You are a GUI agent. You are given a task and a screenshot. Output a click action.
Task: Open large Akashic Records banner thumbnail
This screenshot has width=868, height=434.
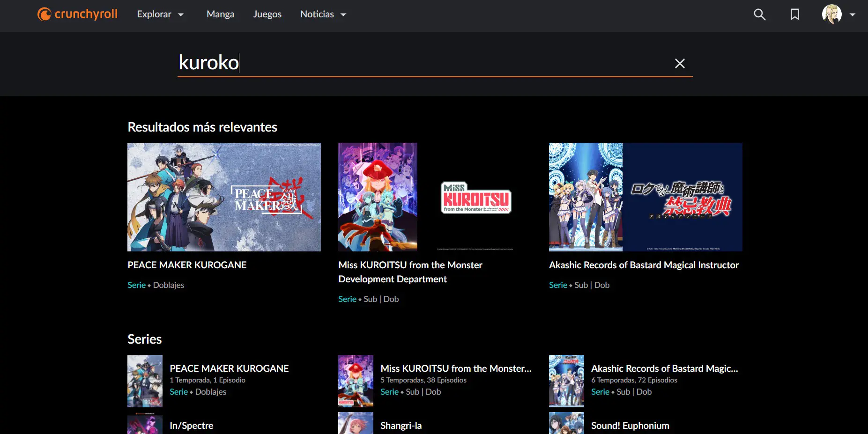(645, 197)
